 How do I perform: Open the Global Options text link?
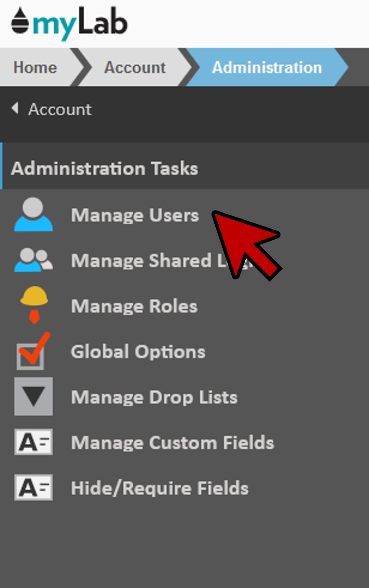(138, 352)
